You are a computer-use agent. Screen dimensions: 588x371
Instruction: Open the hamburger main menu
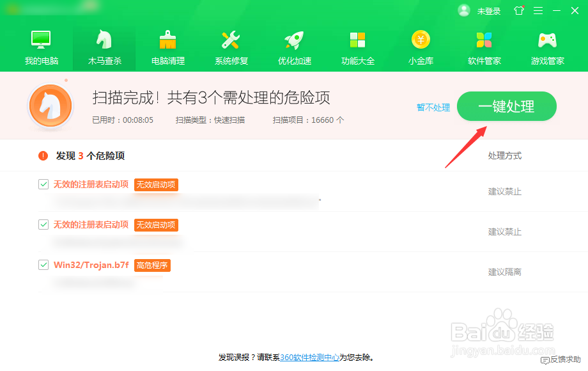click(538, 10)
